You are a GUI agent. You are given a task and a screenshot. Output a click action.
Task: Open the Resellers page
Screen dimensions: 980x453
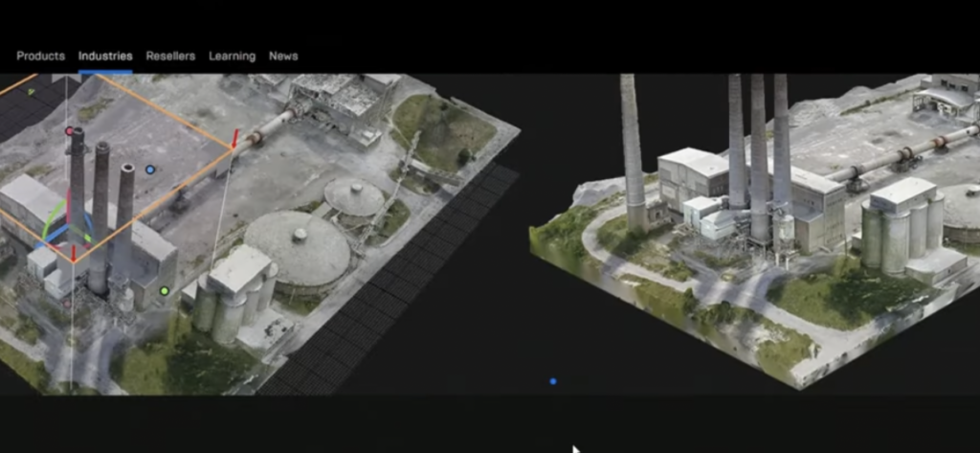170,57
